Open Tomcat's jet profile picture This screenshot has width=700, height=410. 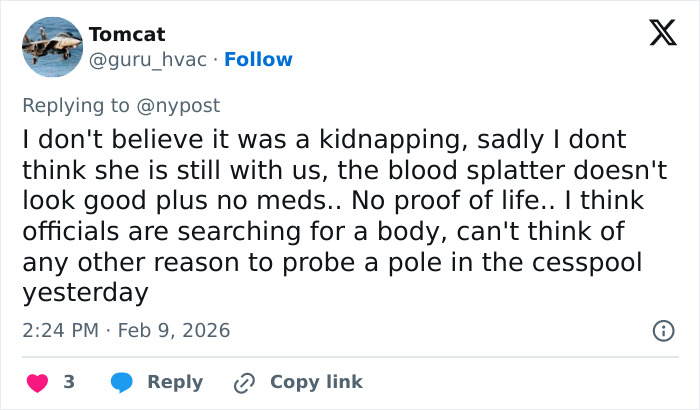pos(52,47)
